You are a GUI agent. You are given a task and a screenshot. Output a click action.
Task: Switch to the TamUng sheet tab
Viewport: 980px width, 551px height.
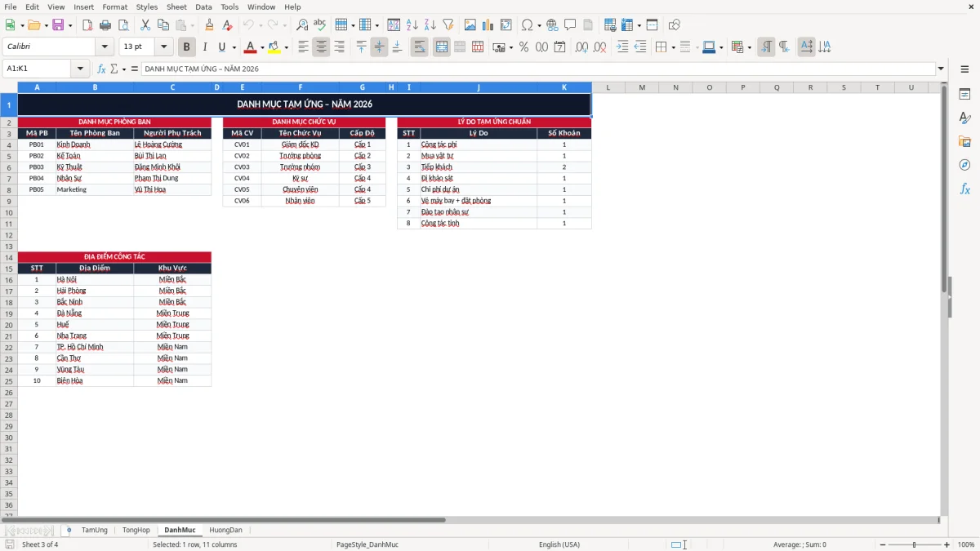coord(95,530)
